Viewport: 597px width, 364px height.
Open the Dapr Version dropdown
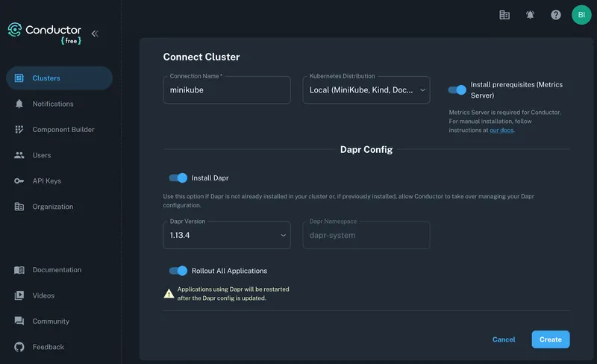coord(227,235)
